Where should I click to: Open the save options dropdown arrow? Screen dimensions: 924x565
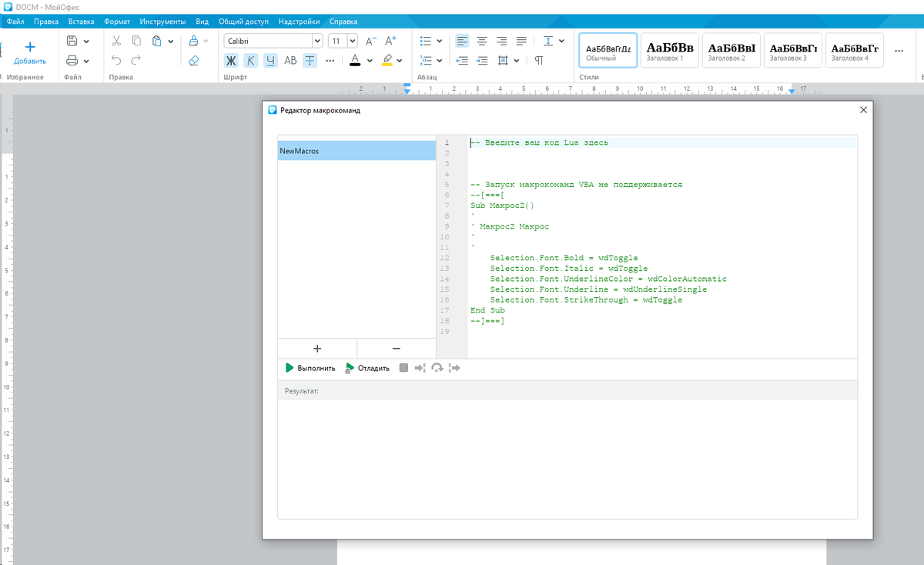(86, 41)
